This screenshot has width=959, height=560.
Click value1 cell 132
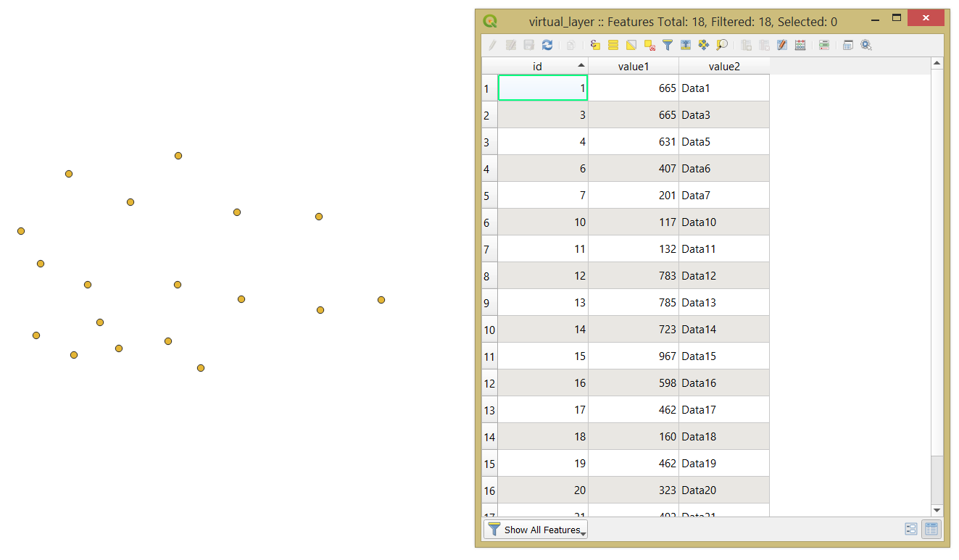coord(634,249)
